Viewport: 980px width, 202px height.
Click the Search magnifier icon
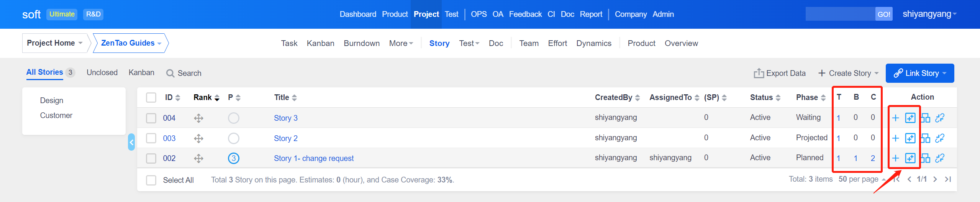(x=170, y=73)
